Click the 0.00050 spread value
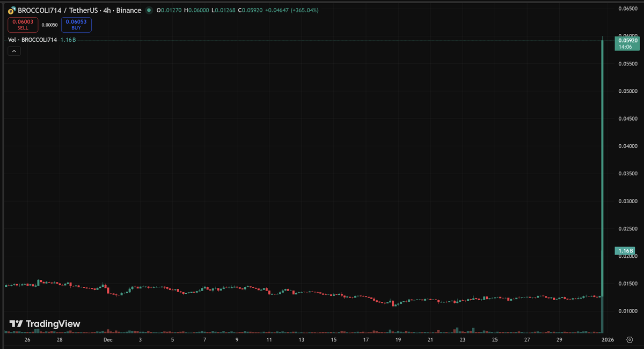The image size is (644, 349). point(49,25)
